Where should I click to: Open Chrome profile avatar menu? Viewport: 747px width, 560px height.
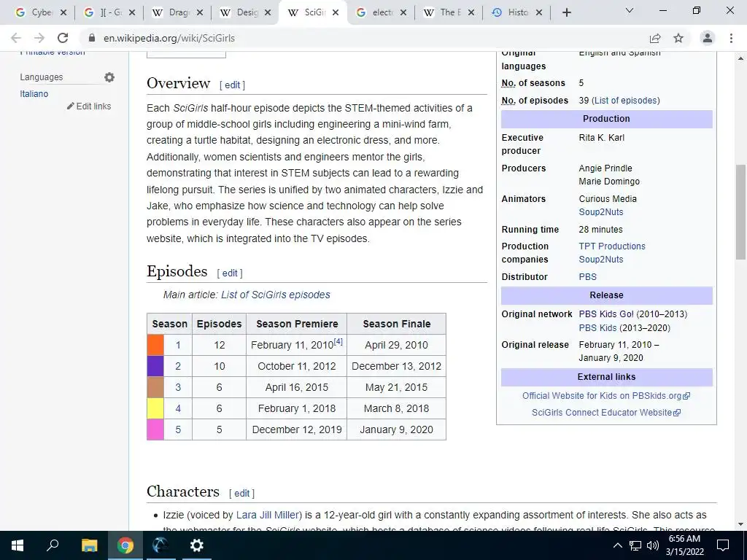708,38
